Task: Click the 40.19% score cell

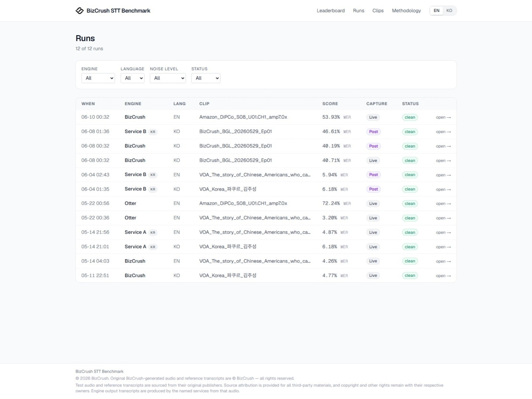Action: pos(336,146)
